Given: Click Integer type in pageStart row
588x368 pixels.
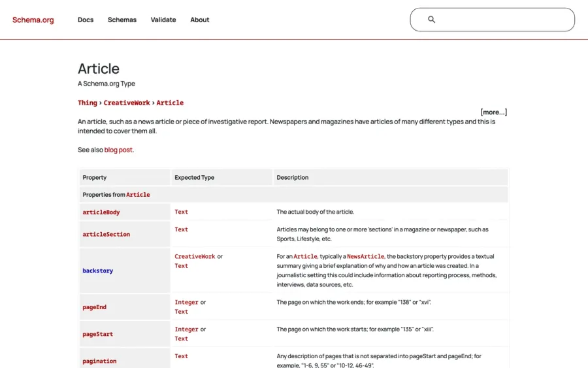Looking at the screenshot, I should (x=186, y=329).
